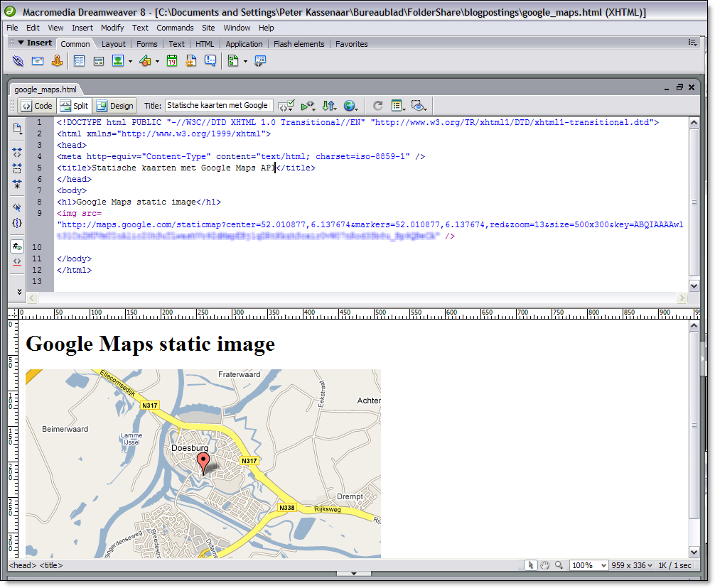Screen dimensions: 715x588
Task: Insert a Named Anchor
Action: tap(57, 60)
